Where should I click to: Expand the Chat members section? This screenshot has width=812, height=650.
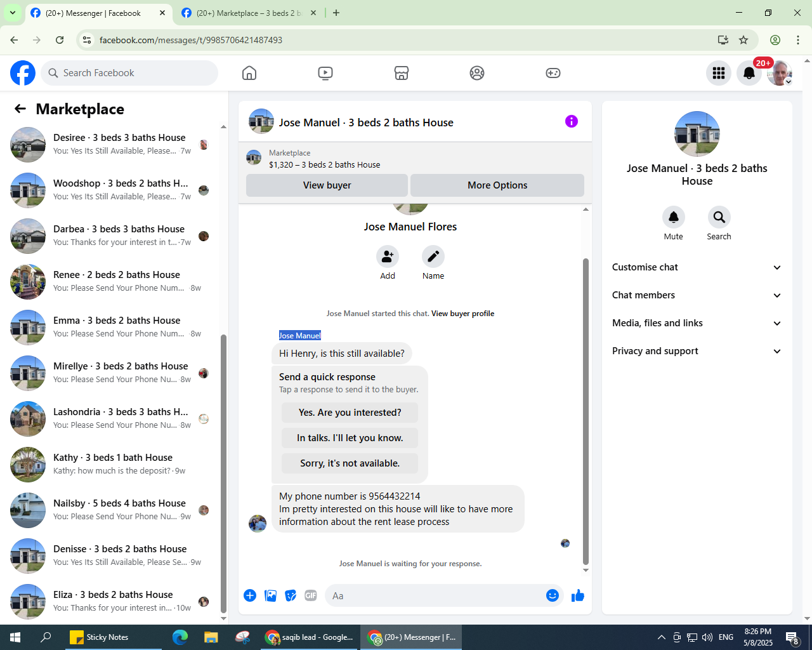697,295
